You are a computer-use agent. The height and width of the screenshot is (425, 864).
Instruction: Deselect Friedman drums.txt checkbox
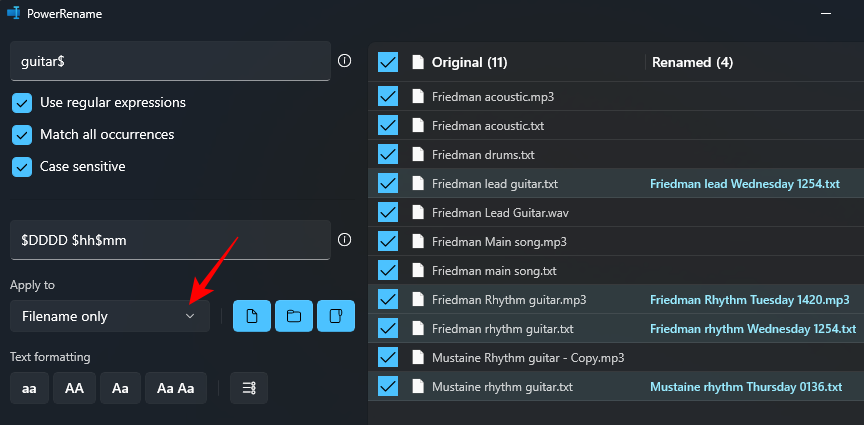point(388,155)
